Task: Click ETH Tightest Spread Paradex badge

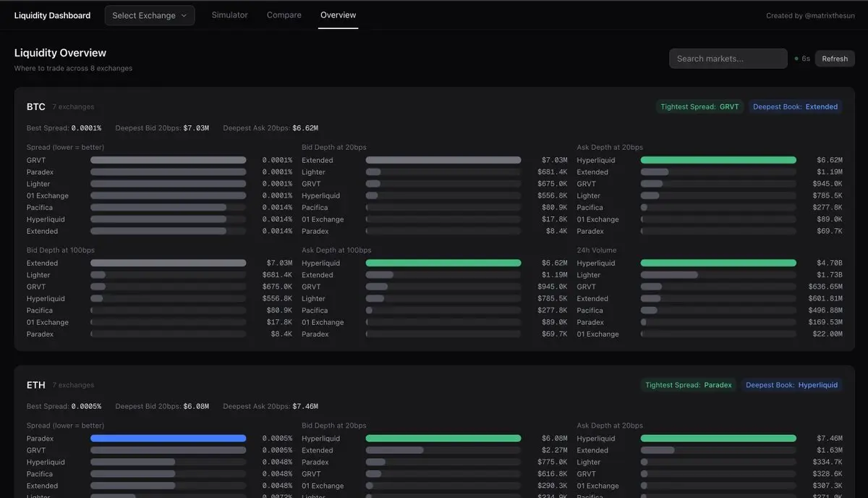Action: coord(688,385)
